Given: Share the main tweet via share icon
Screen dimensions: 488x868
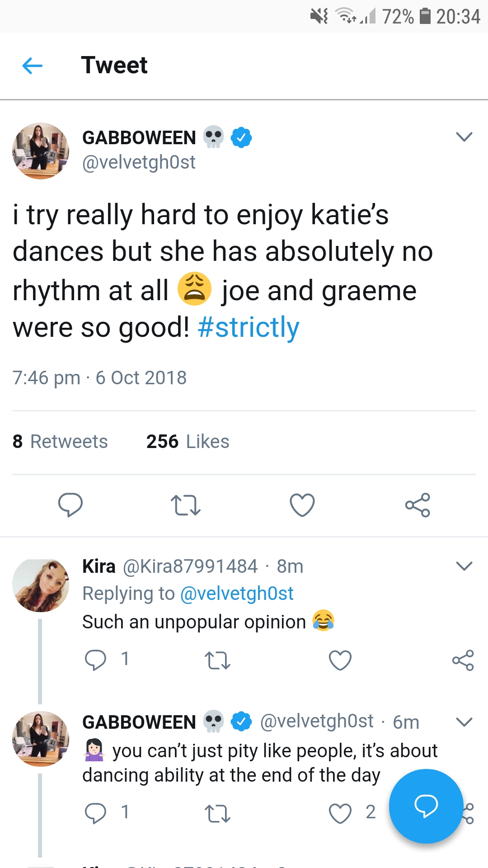Looking at the screenshot, I should point(418,505).
